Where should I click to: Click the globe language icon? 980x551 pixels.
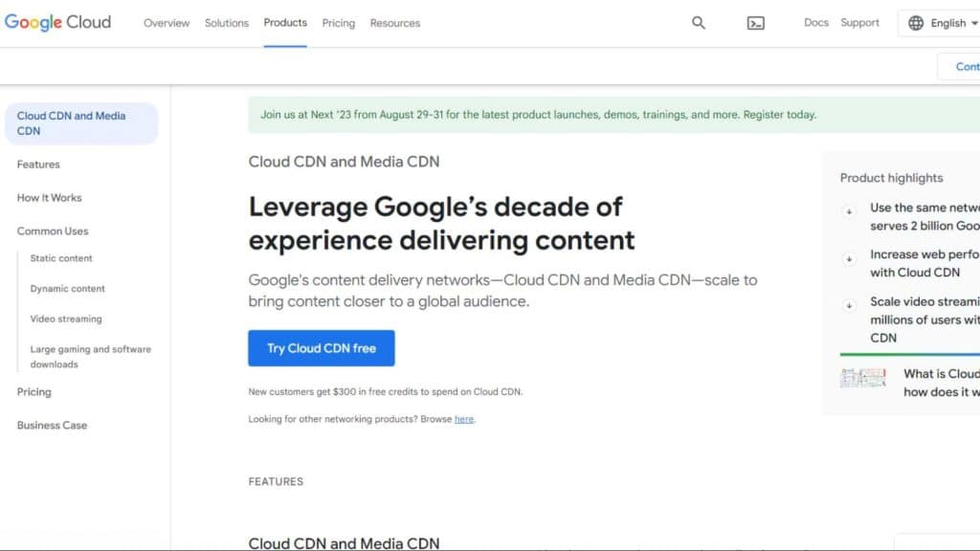pos(916,23)
